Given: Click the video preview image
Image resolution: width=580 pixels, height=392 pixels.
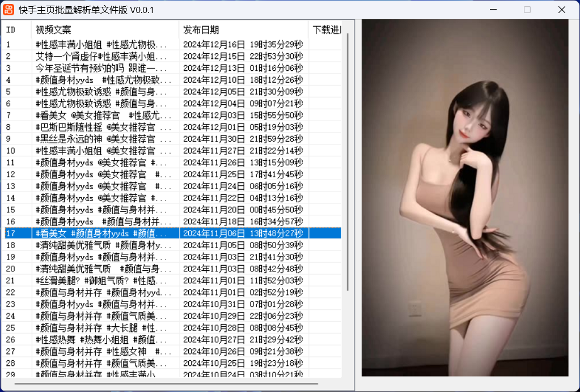Looking at the screenshot, I should [x=465, y=198].
